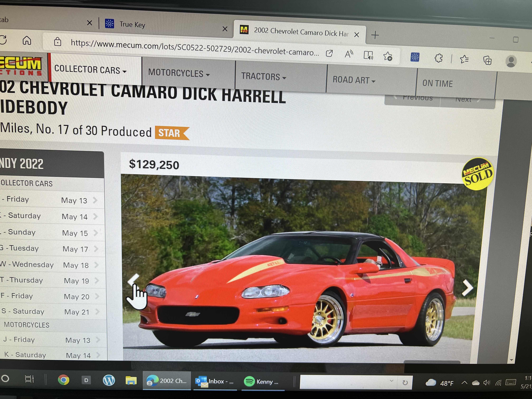Viewport: 532px width, 399px height.
Task: Open Outlook Inbox from taskbar
Action: click(215, 381)
